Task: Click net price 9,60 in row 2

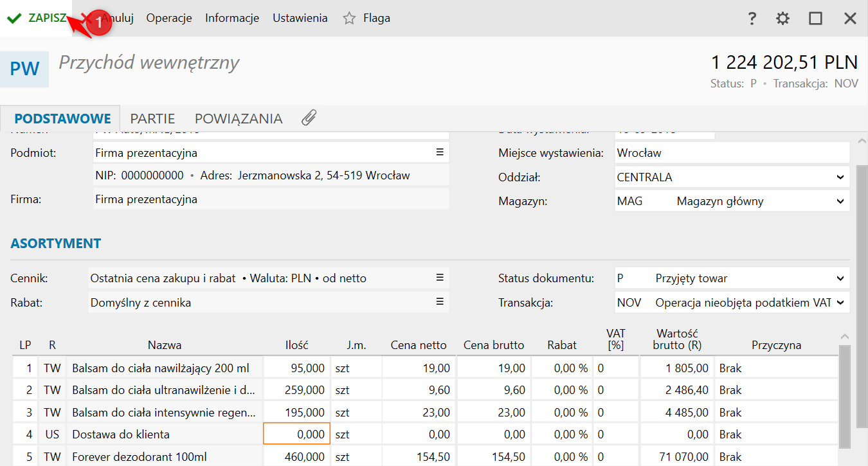Action: 419,390
